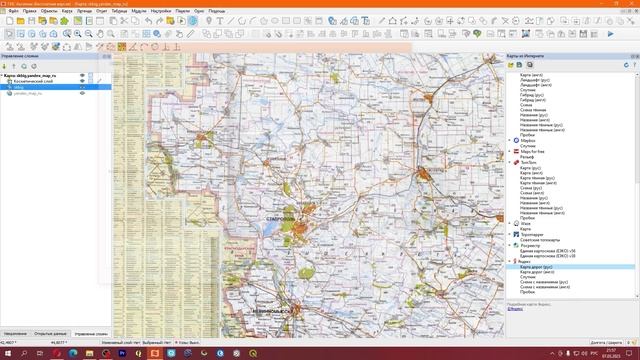Select the Point marker drawing tool
The width and height of the screenshot is (640, 360).
209,21
